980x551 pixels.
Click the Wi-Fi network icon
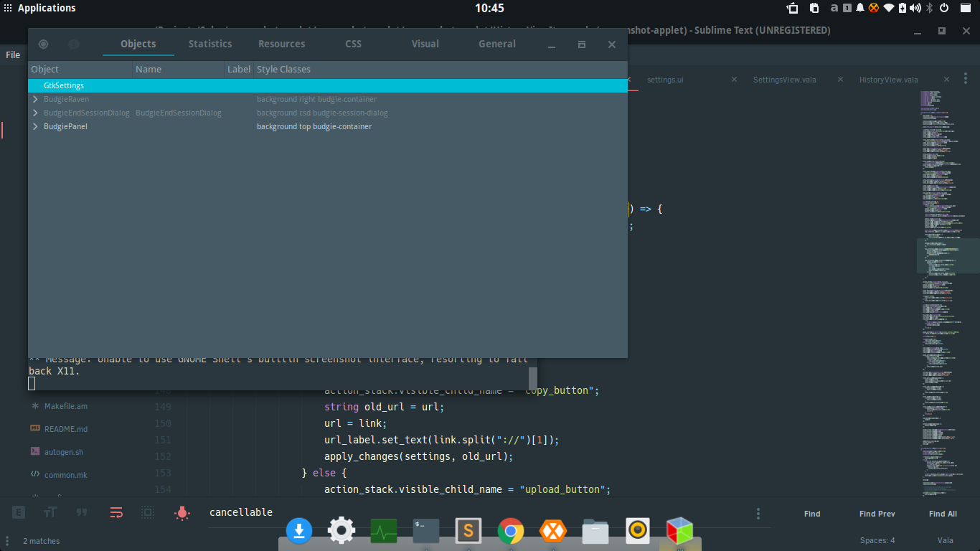pos(889,8)
